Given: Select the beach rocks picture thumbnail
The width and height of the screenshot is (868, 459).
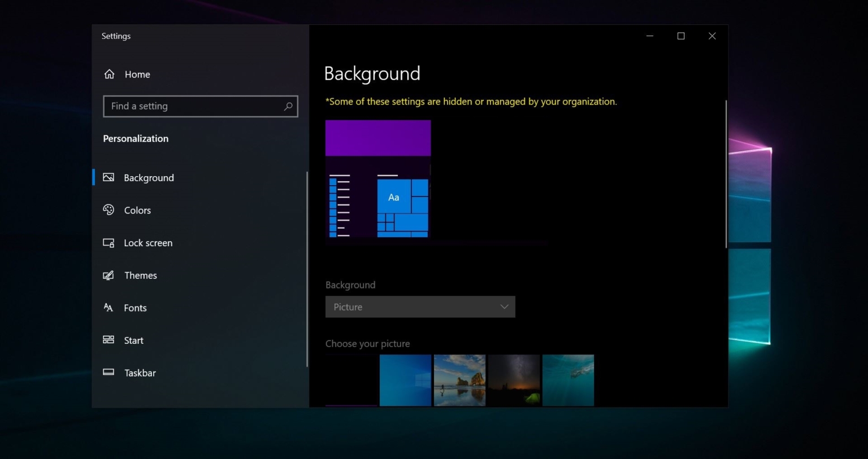Looking at the screenshot, I should [459, 380].
